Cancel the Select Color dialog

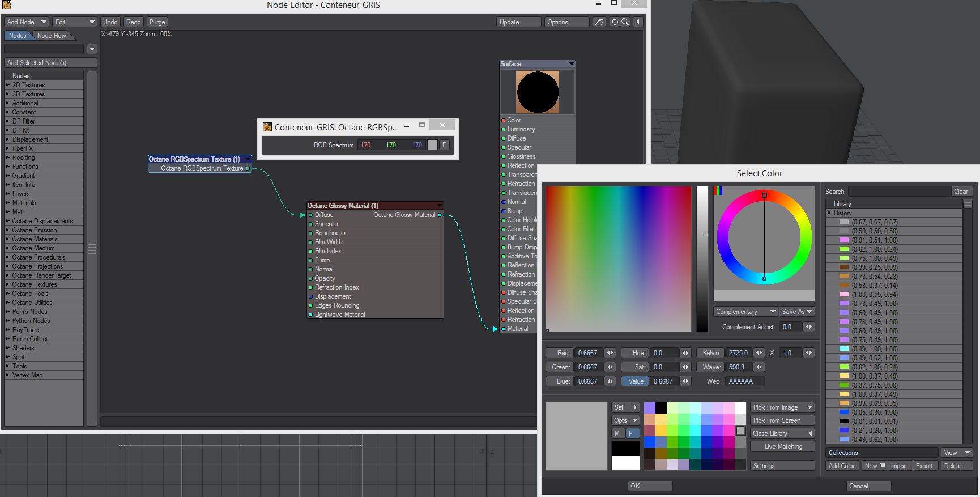[x=869, y=486]
